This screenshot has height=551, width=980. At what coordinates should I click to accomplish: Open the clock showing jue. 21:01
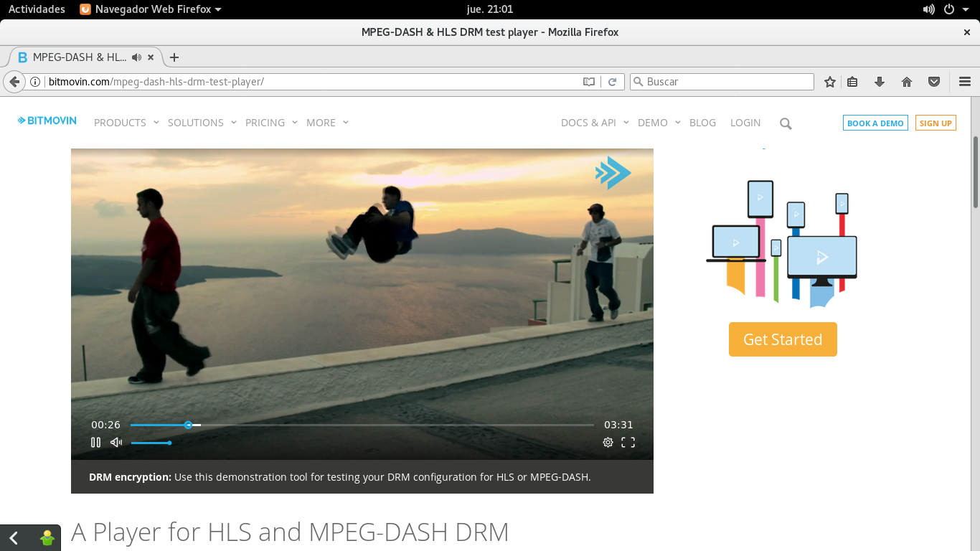point(490,9)
